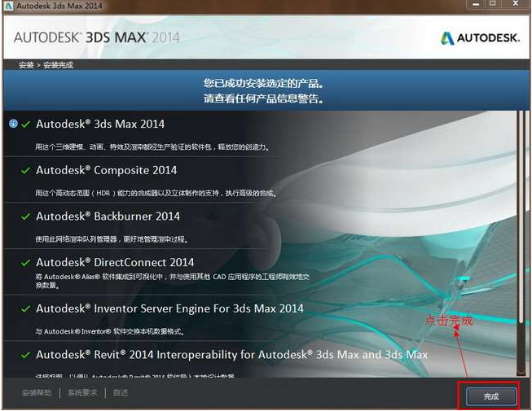
Task: Click the Composite description mentioning HDR
Action: coord(156,193)
